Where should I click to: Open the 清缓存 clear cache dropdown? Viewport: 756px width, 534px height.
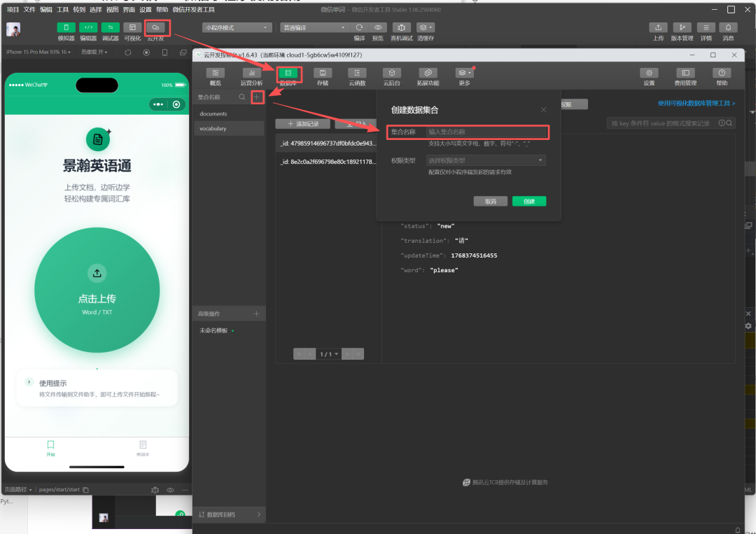click(426, 27)
